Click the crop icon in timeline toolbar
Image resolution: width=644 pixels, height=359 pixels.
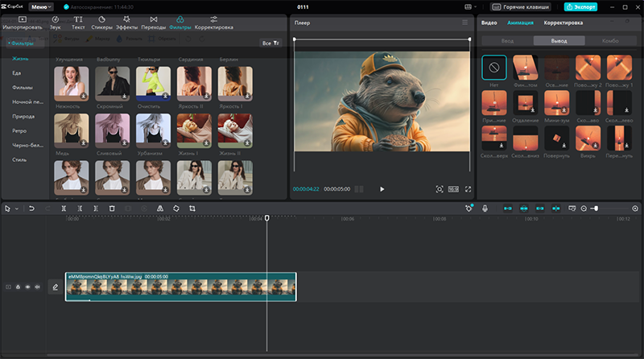pos(192,208)
